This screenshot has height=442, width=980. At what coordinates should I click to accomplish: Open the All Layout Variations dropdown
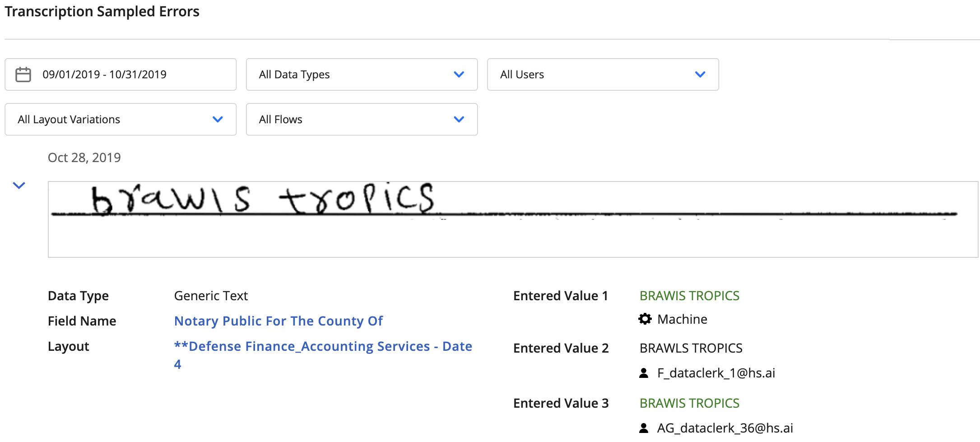pyautogui.click(x=121, y=120)
